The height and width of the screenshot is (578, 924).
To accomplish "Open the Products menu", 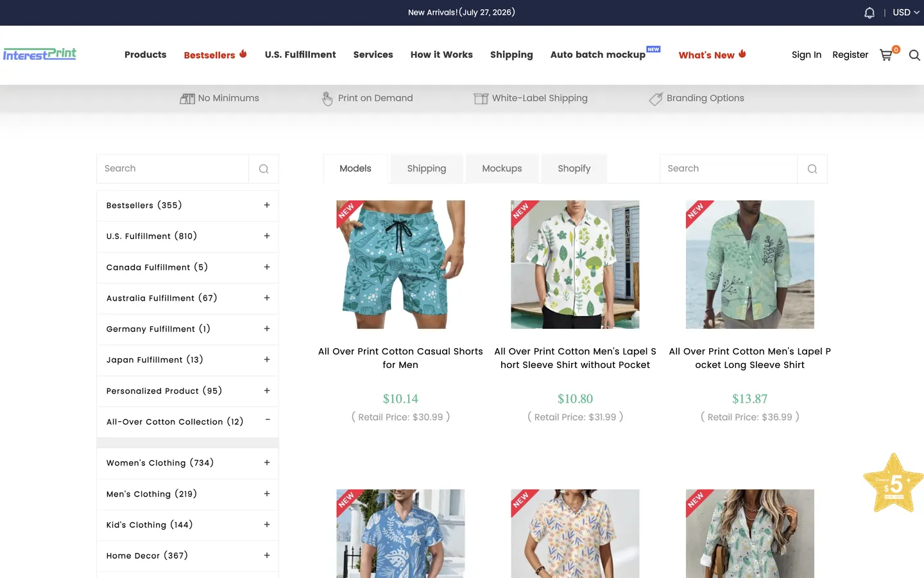I will pyautogui.click(x=145, y=55).
